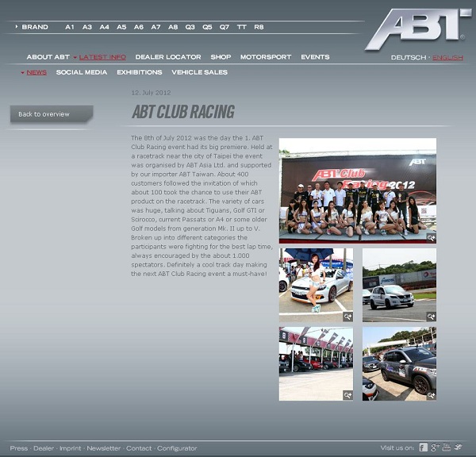Open the YouTube icon in footer

[x=447, y=447]
